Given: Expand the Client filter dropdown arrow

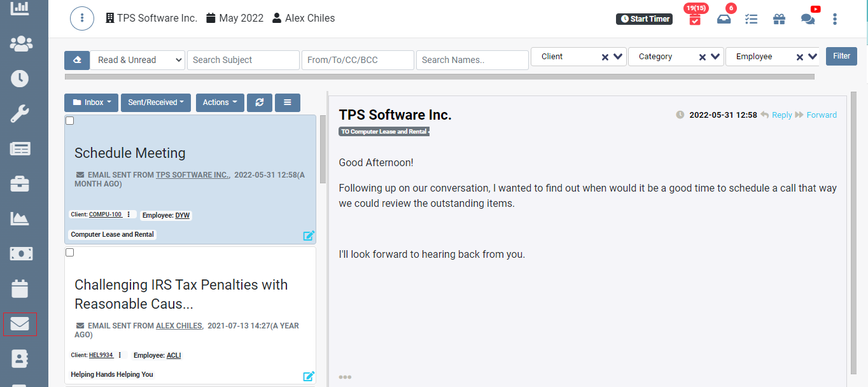Looking at the screenshot, I should pos(618,57).
